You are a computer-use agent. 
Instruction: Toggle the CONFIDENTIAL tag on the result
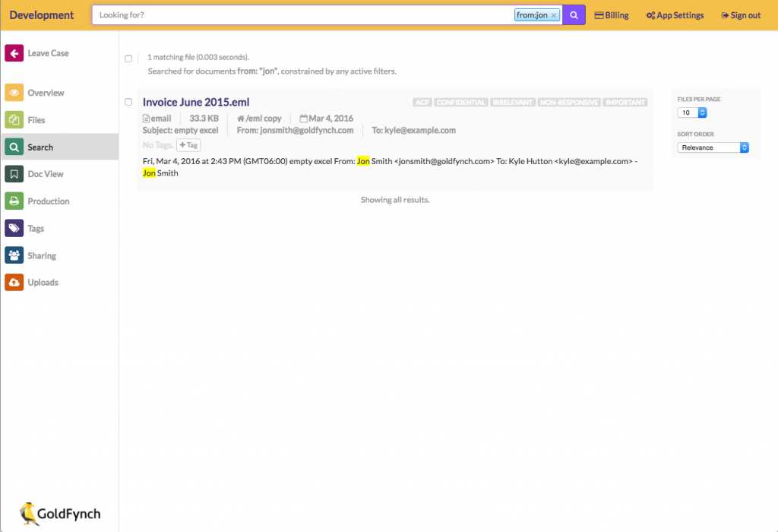[462, 102]
